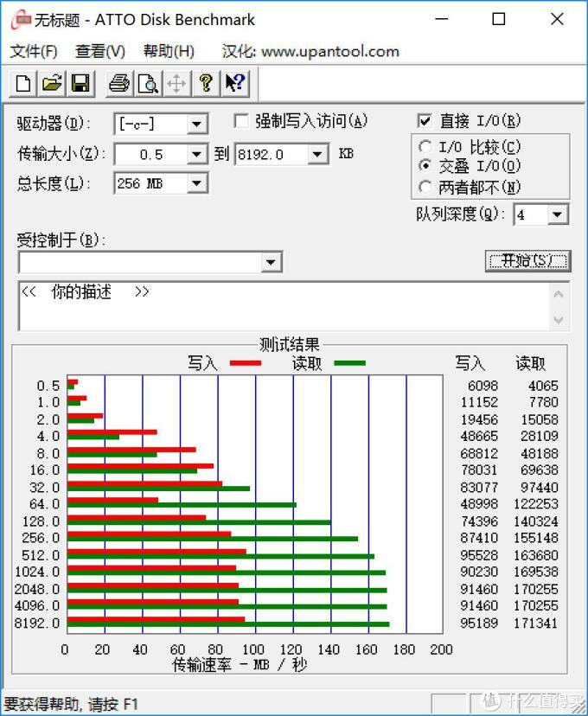Print results using the printer icon
This screenshot has width=588, height=716.
click(x=119, y=84)
